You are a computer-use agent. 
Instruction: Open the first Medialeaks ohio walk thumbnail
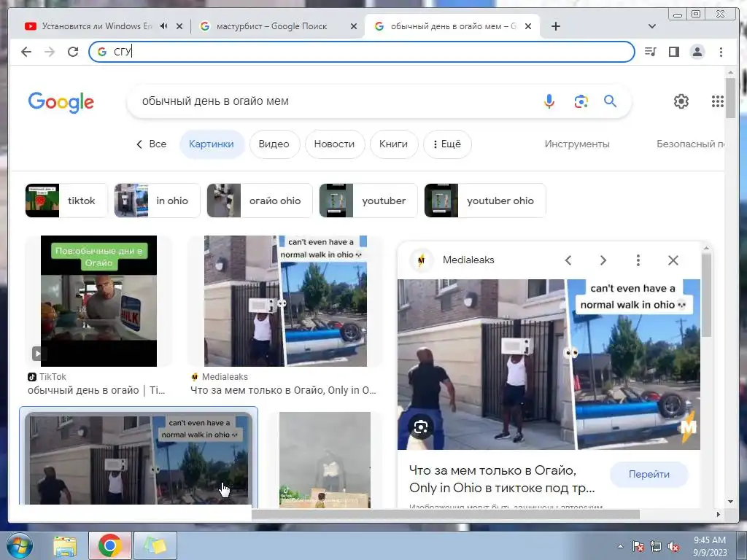point(285,301)
